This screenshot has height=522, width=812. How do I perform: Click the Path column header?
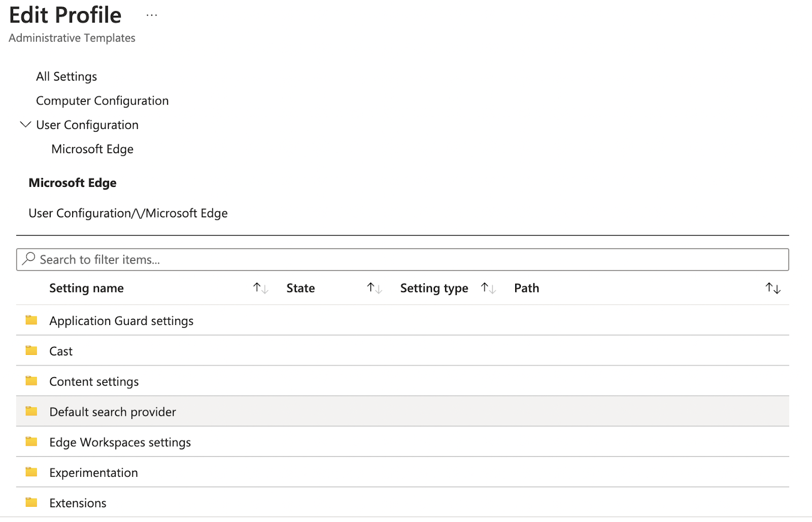(526, 288)
